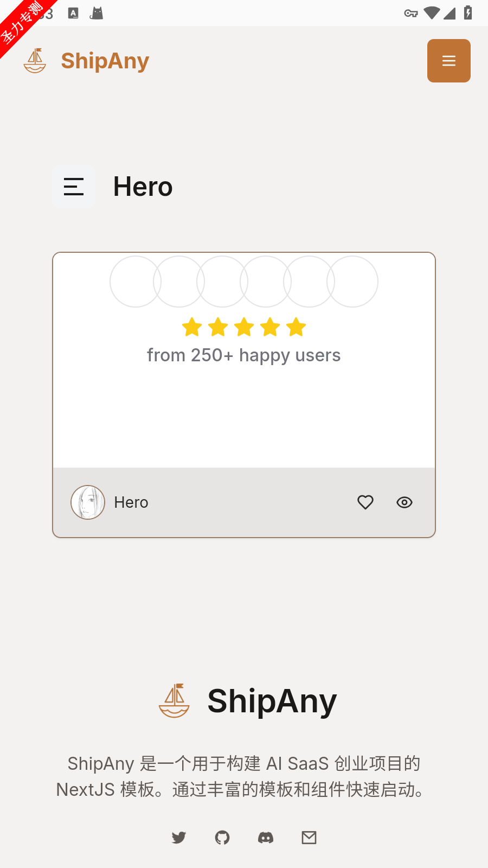Tap the cat icon in status bar

tap(97, 13)
